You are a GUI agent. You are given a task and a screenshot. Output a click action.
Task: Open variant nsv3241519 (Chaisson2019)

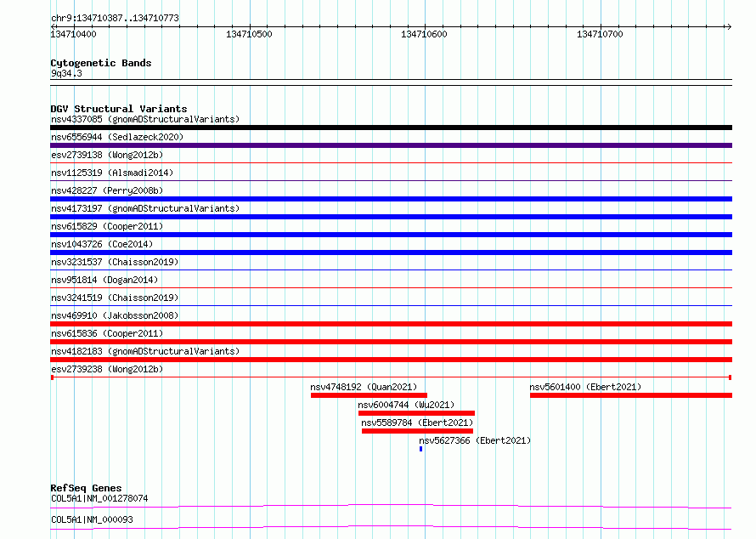[115, 298]
